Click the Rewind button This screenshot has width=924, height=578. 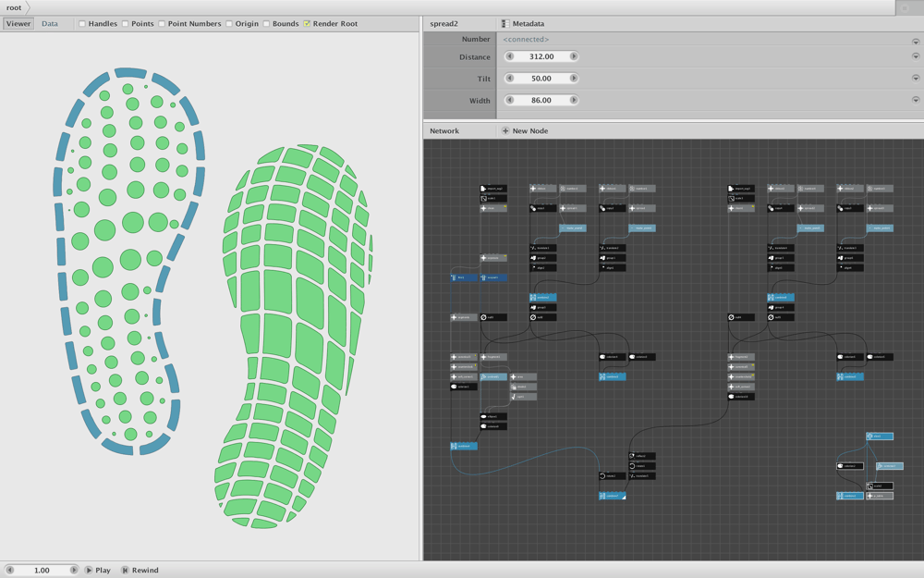(x=140, y=570)
